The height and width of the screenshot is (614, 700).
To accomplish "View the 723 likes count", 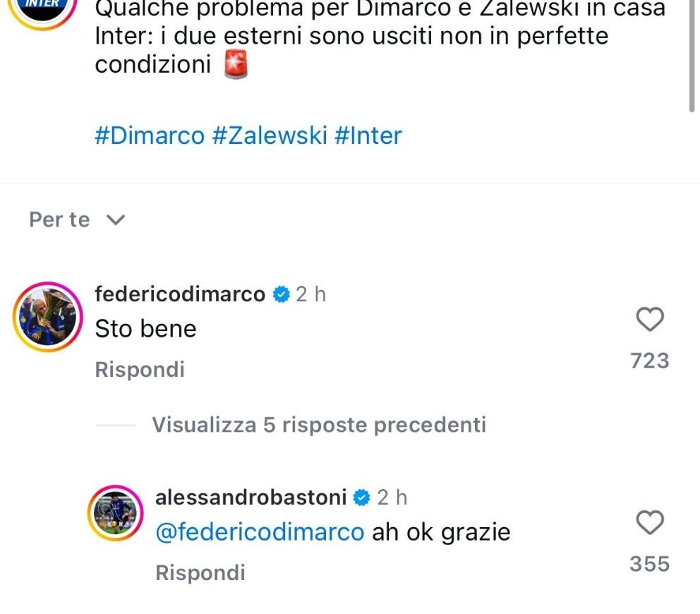I will (x=649, y=361).
